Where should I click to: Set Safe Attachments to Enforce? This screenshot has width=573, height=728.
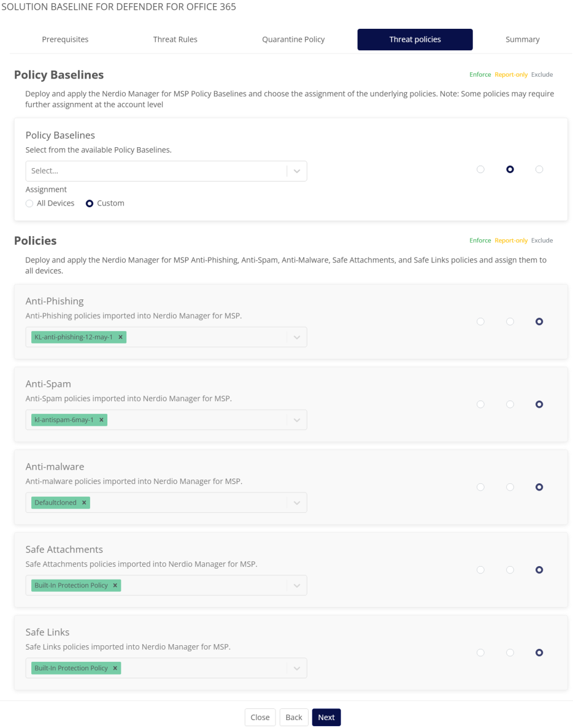(480, 570)
